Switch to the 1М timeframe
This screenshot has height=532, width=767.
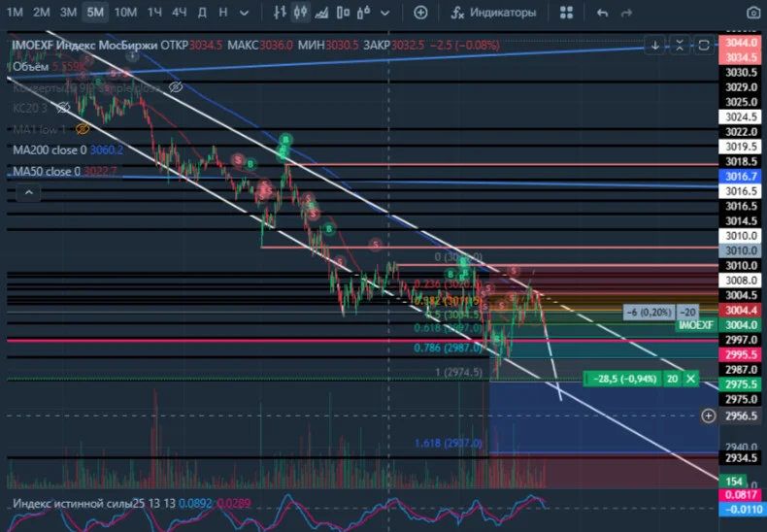click(x=15, y=13)
